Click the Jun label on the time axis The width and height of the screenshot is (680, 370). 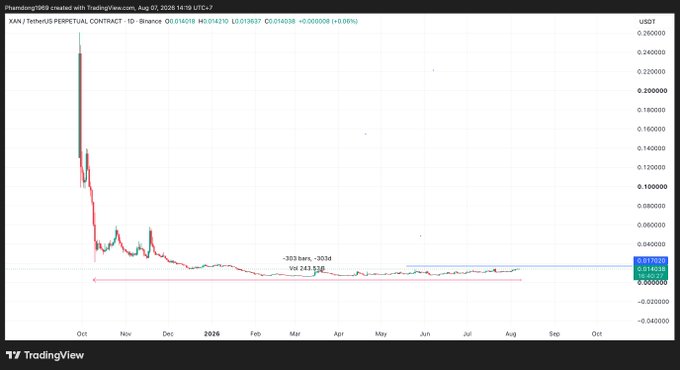click(x=425, y=334)
